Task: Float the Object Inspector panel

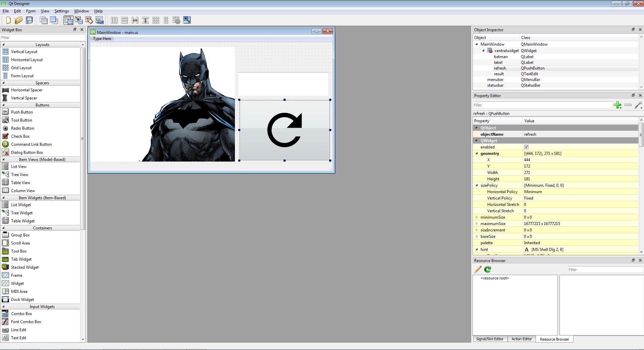Action: coord(633,30)
